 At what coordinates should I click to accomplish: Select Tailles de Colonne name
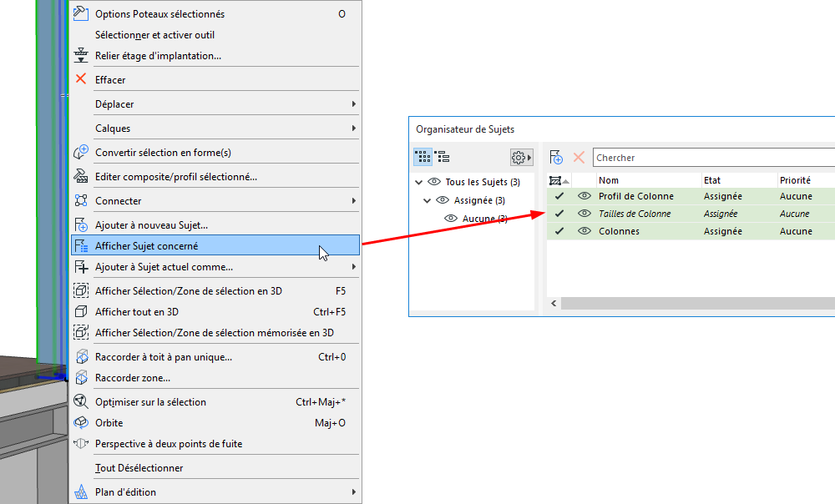pyautogui.click(x=635, y=214)
